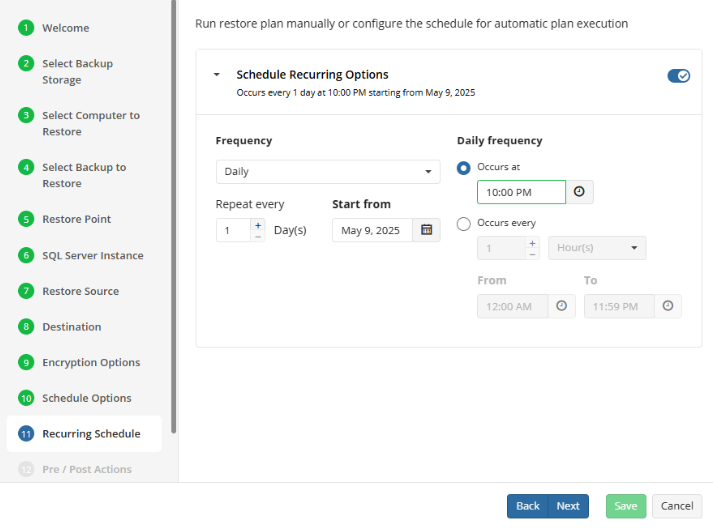The height and width of the screenshot is (531, 713).
Task: Click step 1 Welcome circle icon
Action: pyautogui.click(x=26, y=28)
